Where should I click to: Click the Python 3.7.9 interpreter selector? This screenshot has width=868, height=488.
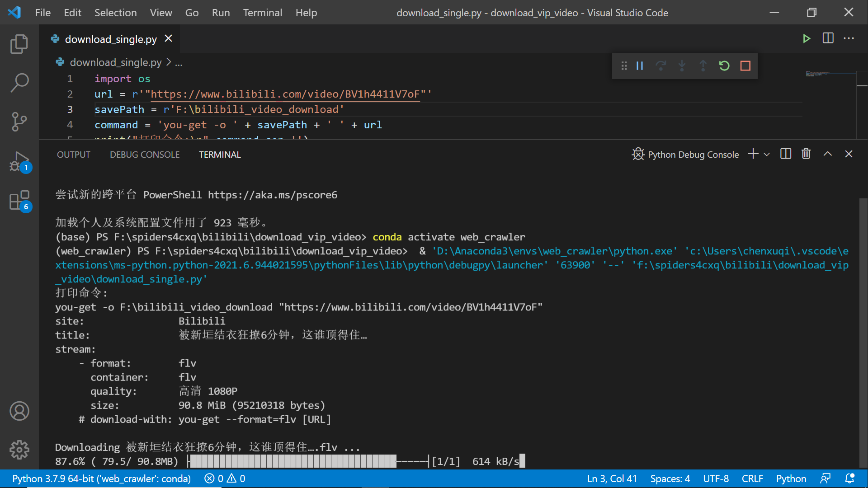pyautogui.click(x=101, y=479)
